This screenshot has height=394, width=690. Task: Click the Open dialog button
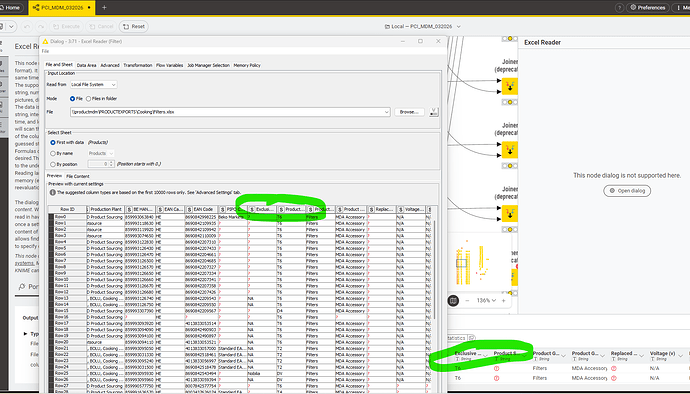pyautogui.click(x=627, y=191)
